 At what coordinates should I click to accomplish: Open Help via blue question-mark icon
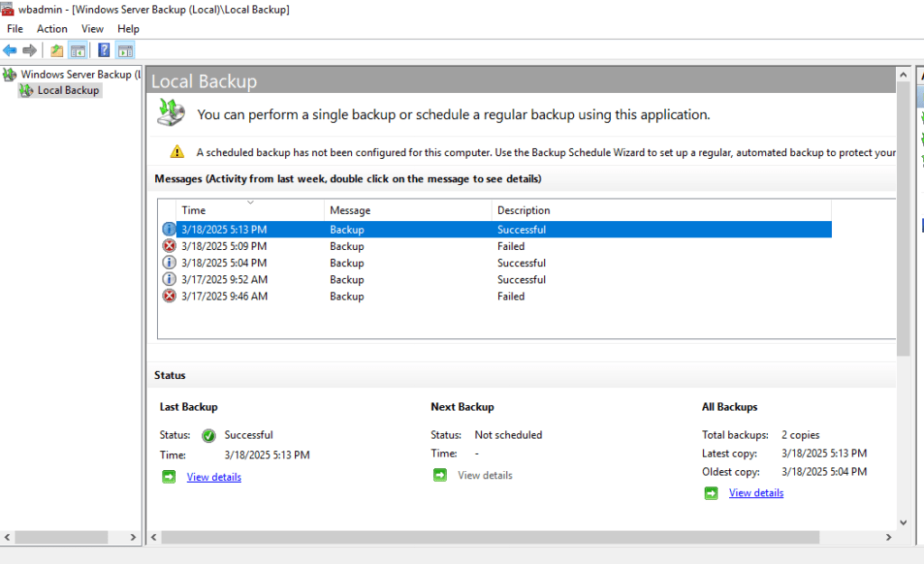click(x=104, y=51)
